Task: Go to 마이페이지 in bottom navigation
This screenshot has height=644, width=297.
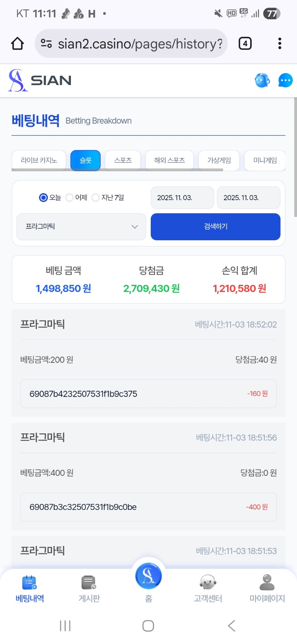Action: tap(267, 588)
